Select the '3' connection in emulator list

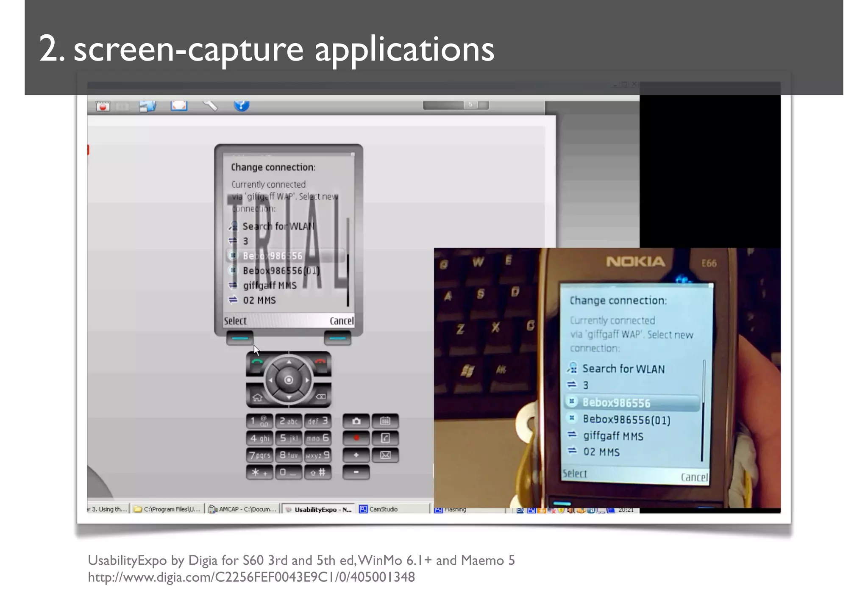click(x=286, y=241)
